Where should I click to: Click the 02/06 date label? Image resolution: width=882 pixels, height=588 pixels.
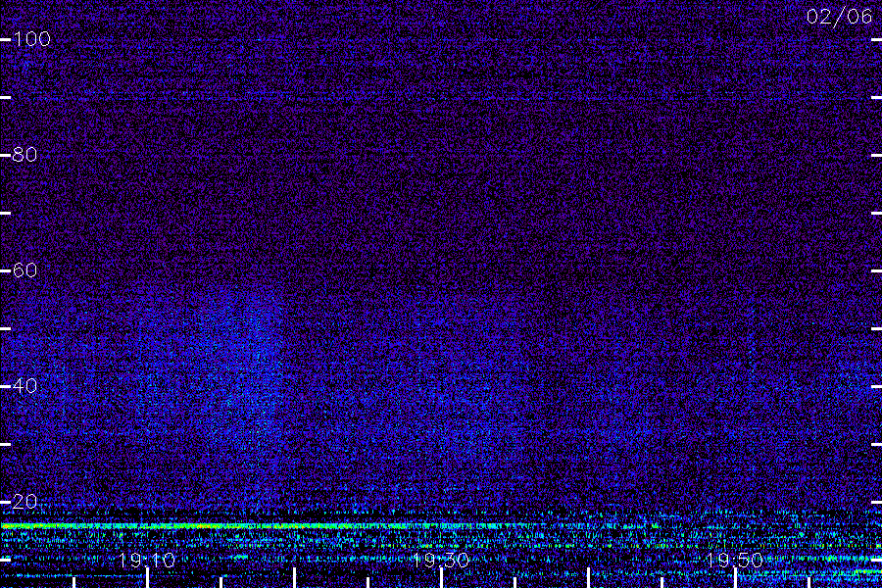point(839,17)
